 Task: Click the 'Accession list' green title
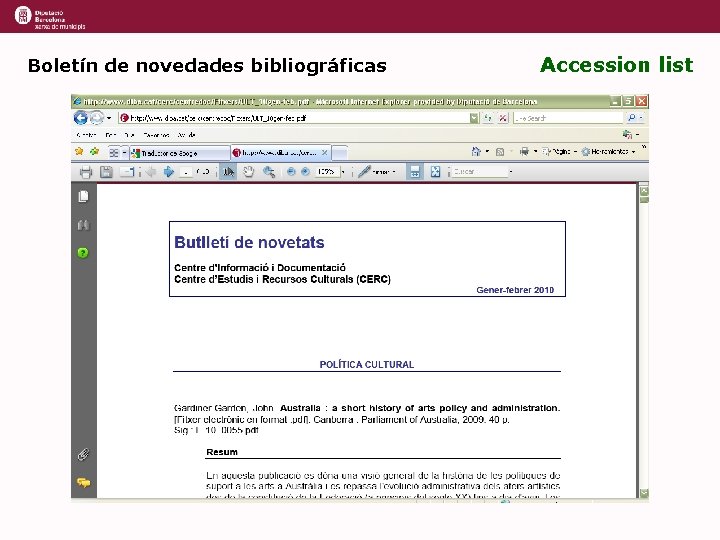(x=616, y=65)
